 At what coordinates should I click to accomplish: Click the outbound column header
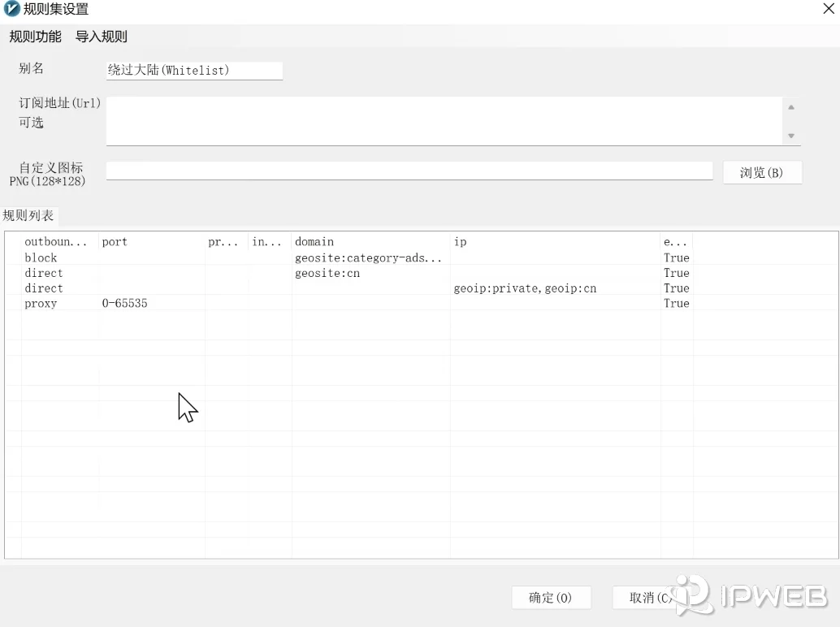58,241
